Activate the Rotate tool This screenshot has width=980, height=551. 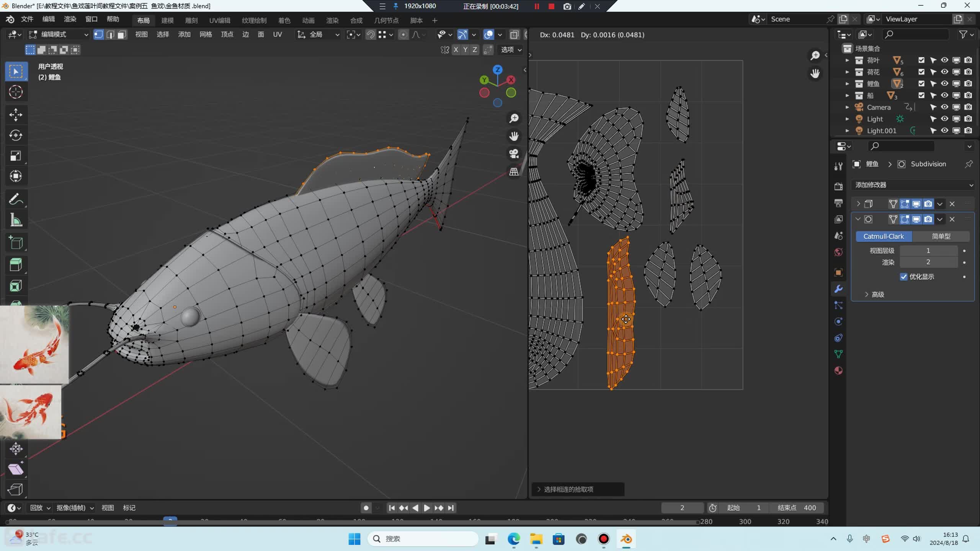16,135
